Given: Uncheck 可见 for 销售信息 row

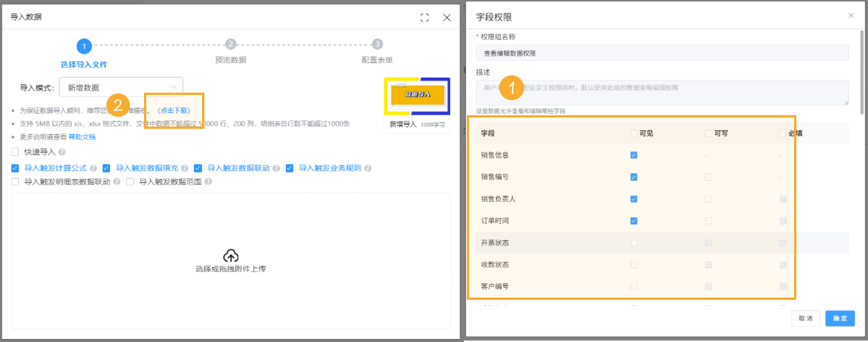Looking at the screenshot, I should tap(633, 155).
